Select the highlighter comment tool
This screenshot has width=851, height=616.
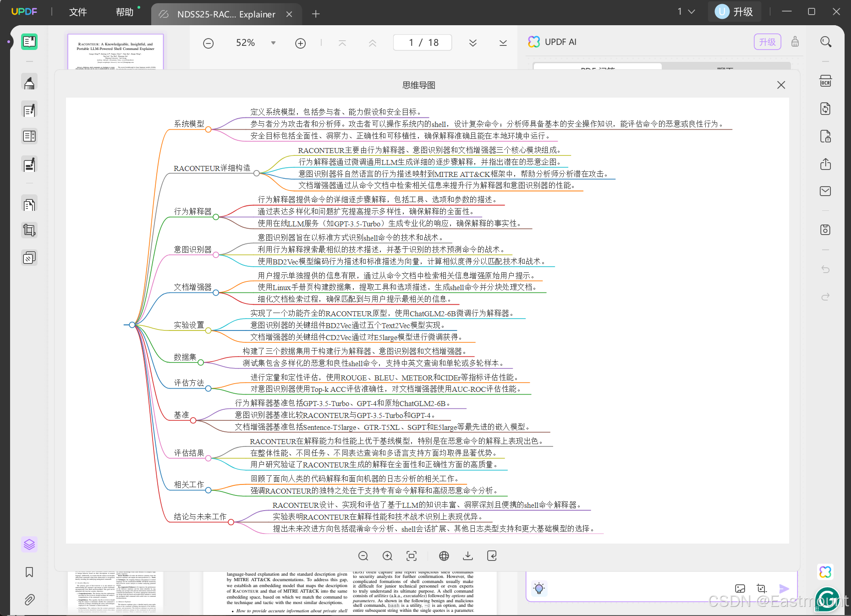[29, 83]
